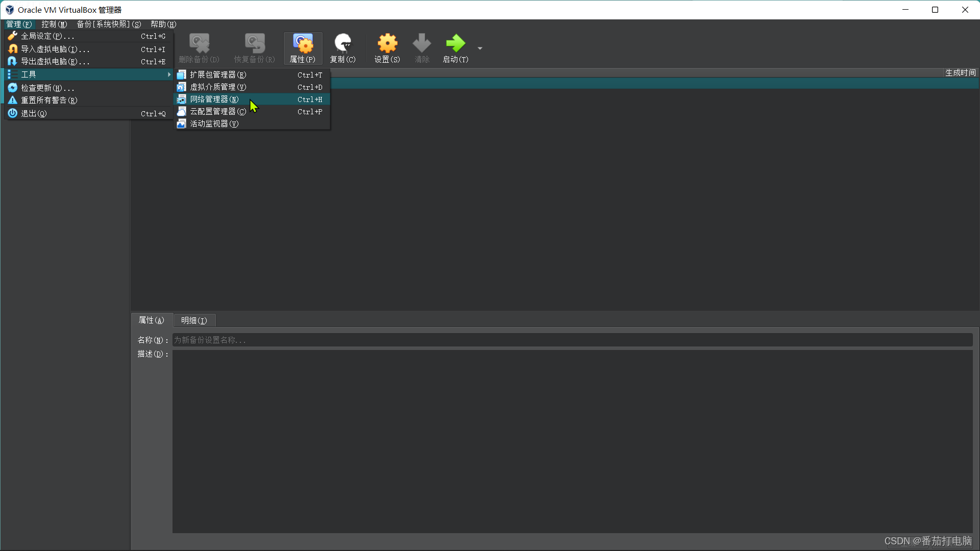Click the 名称 snapshot name field
980x551 pixels.
573,340
